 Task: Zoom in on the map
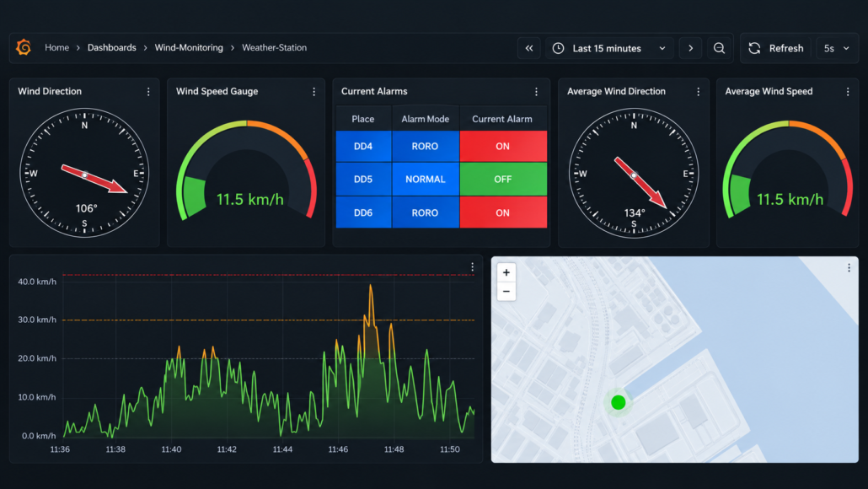tap(506, 272)
